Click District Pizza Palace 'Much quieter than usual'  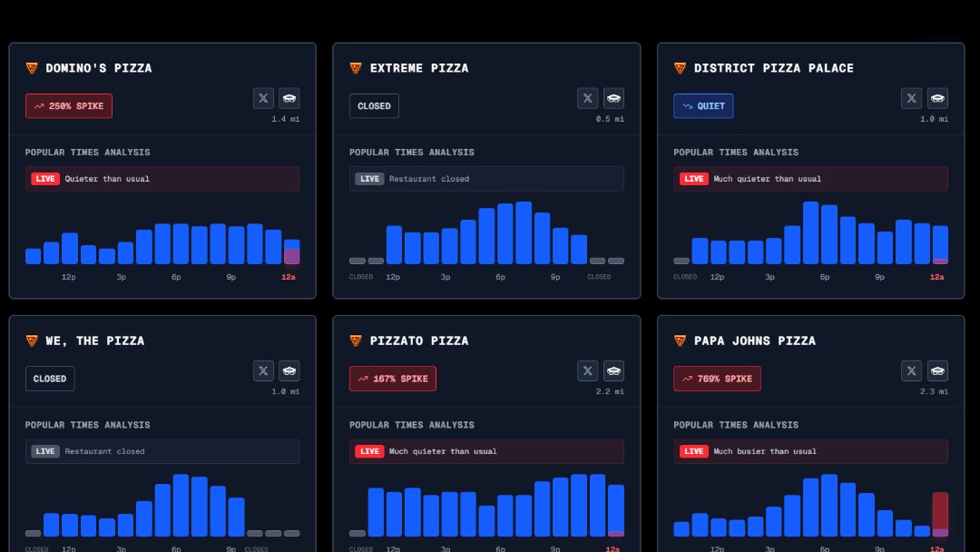pos(767,179)
